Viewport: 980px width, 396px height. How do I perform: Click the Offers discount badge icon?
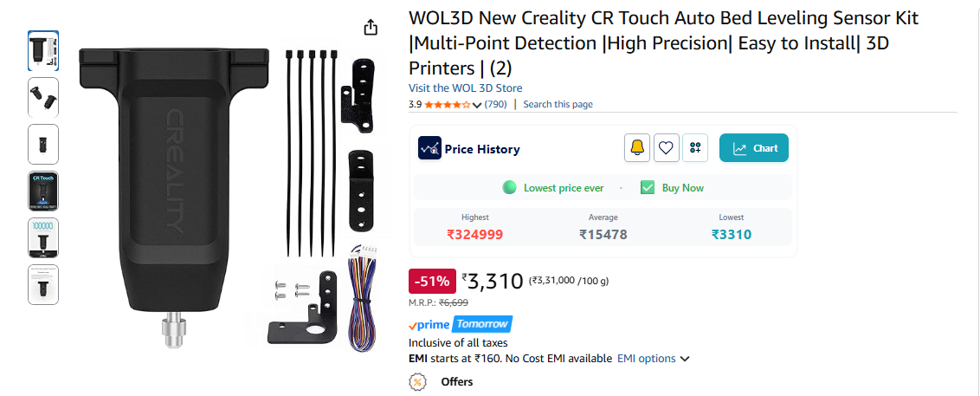click(417, 381)
